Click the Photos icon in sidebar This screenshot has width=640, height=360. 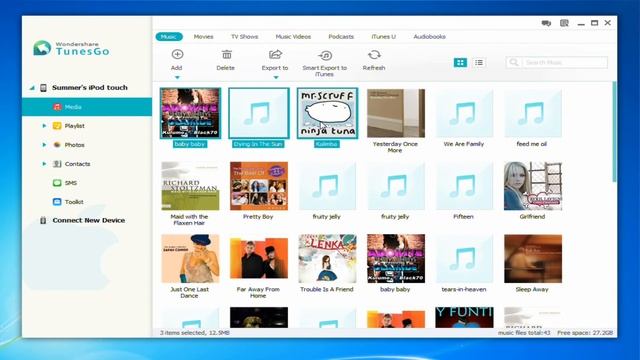click(57, 145)
